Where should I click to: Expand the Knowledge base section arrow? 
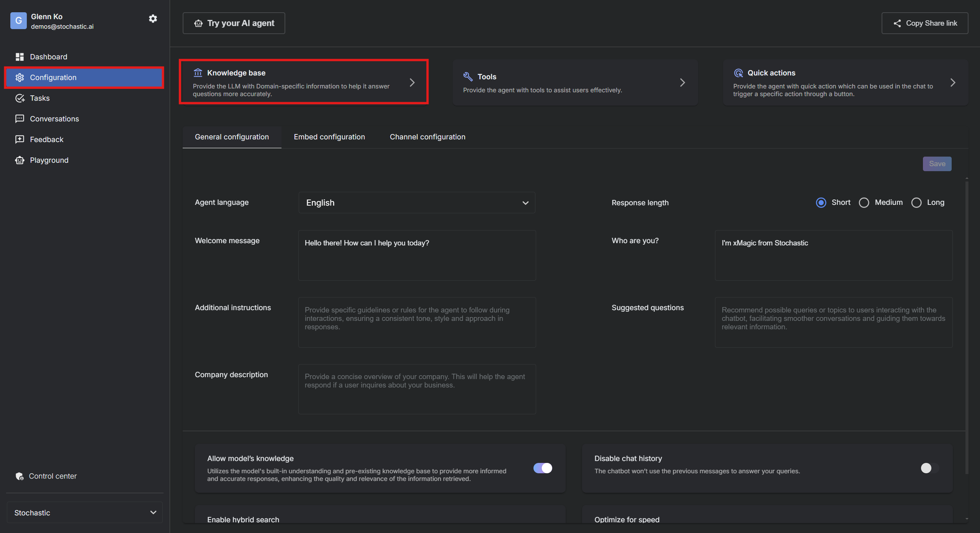tap(412, 82)
